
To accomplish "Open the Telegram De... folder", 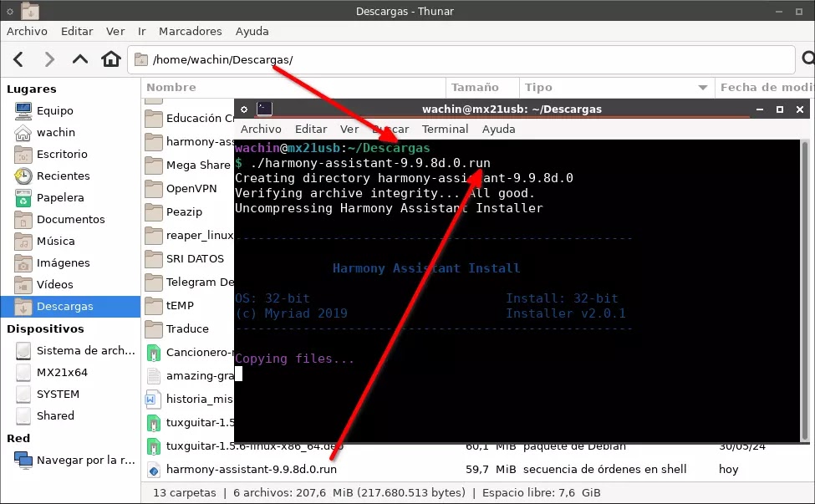I will click(190, 283).
